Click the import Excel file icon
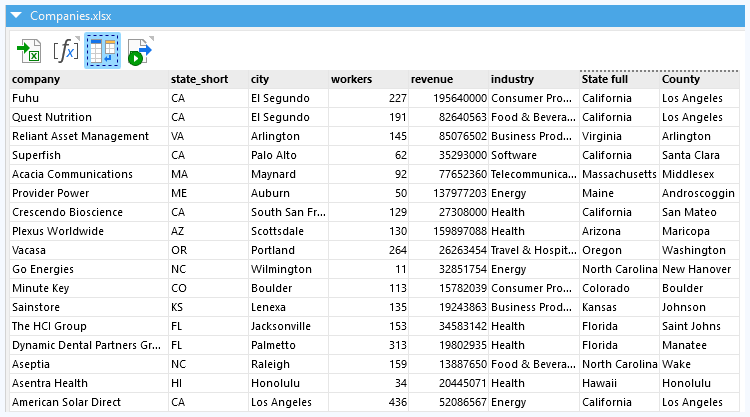 [29, 49]
